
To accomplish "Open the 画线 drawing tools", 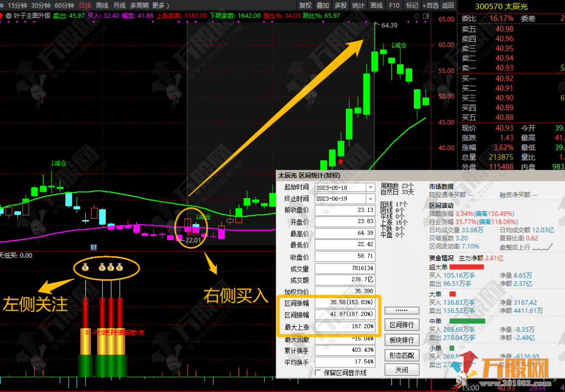I will coord(376,5).
